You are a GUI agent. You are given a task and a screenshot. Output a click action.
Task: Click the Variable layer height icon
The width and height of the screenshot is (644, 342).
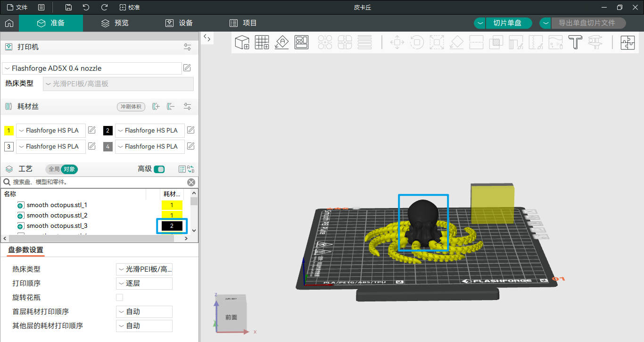pyautogui.click(x=364, y=42)
